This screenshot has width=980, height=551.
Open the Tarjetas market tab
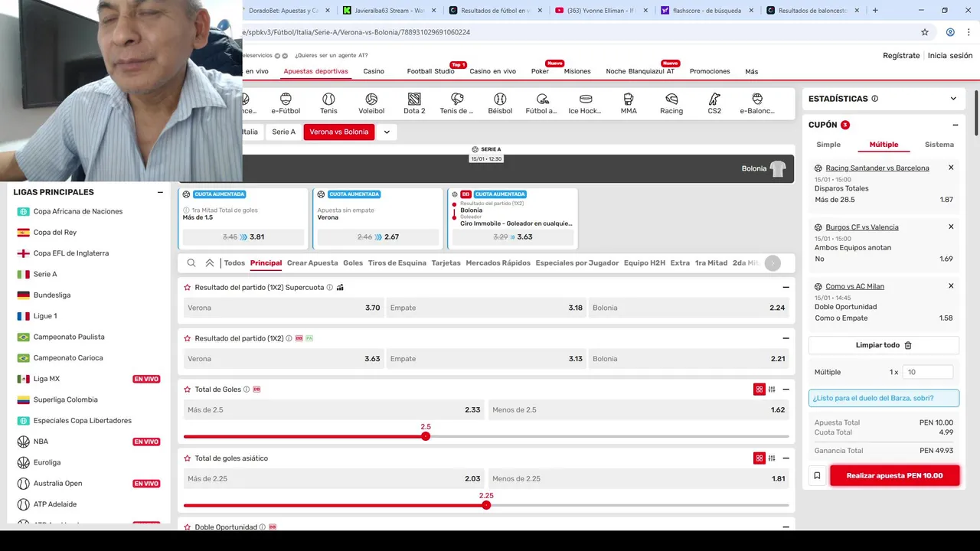click(446, 262)
